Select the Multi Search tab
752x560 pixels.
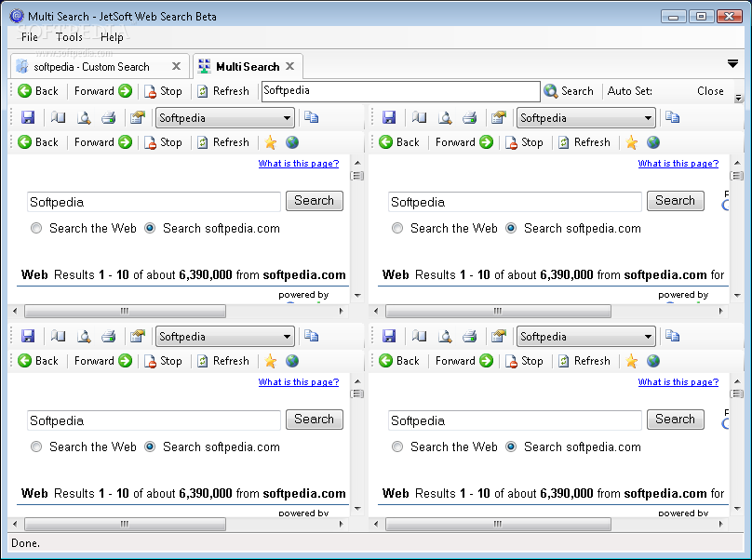[248, 67]
